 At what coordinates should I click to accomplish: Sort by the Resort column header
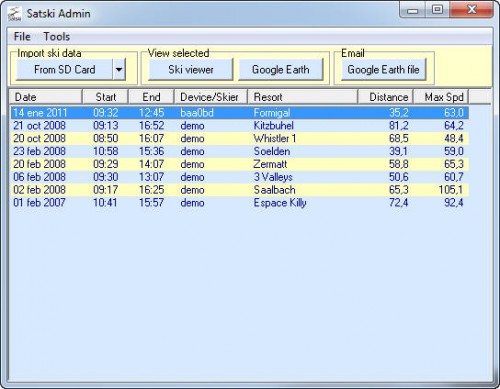pyautogui.click(x=303, y=97)
